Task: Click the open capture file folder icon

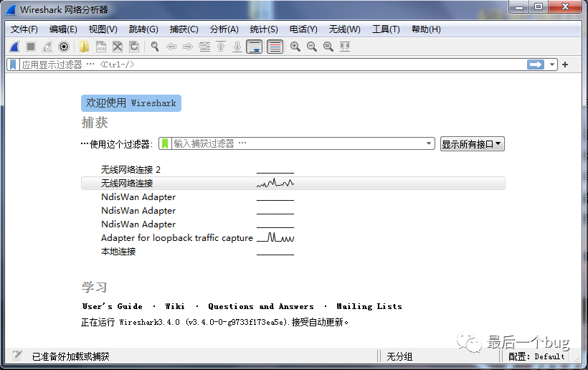Action: pyautogui.click(x=85, y=47)
